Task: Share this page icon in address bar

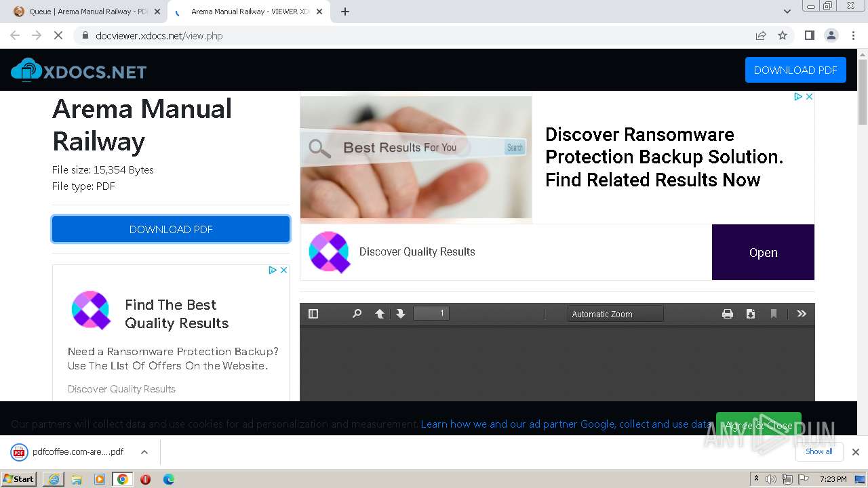Action: [x=761, y=35]
